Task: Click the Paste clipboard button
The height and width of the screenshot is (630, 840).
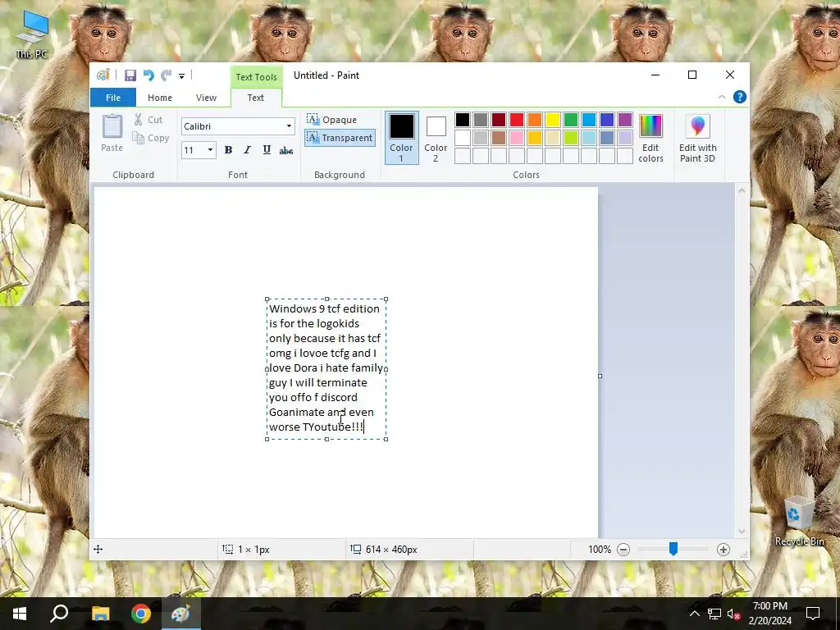Action: [112, 134]
